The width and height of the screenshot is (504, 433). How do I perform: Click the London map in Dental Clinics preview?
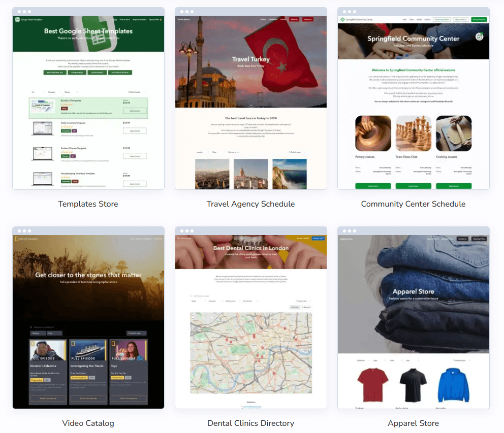pyautogui.click(x=250, y=353)
